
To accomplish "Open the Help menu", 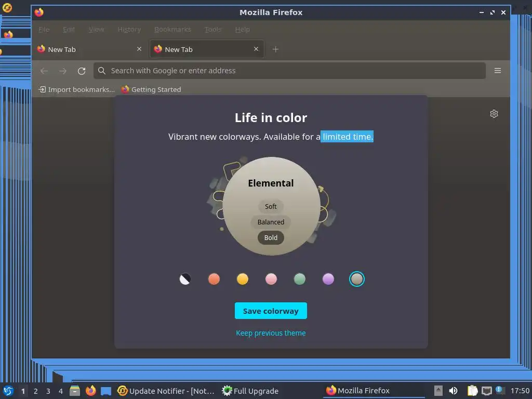I will [242, 30].
